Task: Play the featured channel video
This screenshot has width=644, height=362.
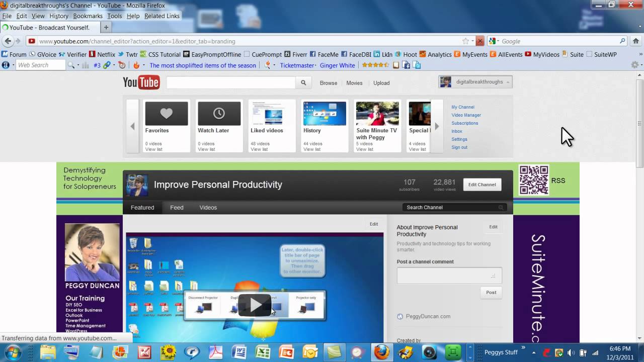Action: point(255,305)
